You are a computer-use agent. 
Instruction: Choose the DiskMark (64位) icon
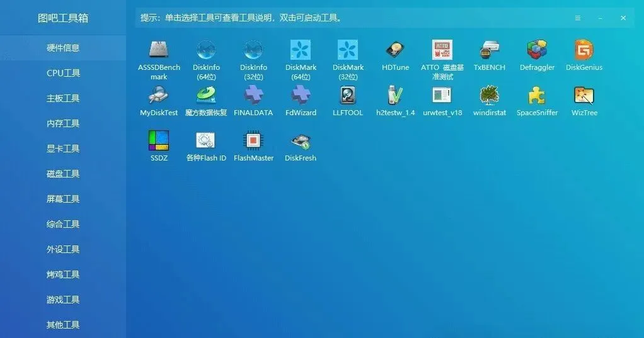pos(301,50)
